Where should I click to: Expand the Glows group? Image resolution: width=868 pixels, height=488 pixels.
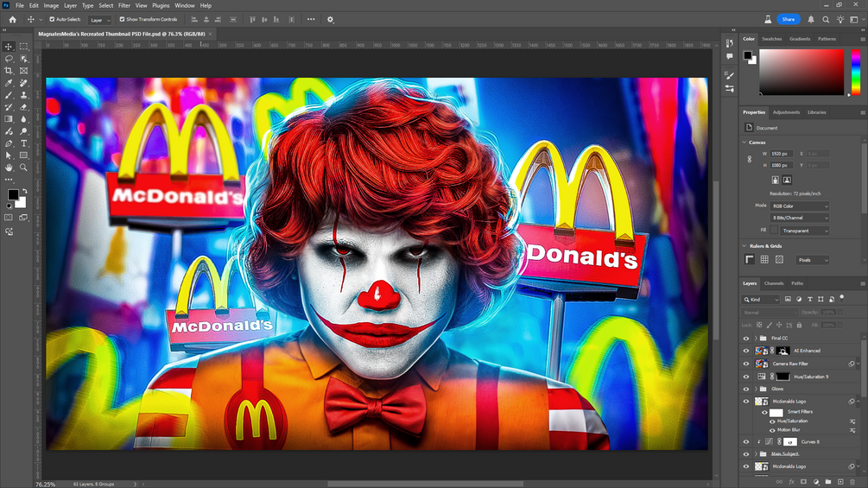coord(756,389)
